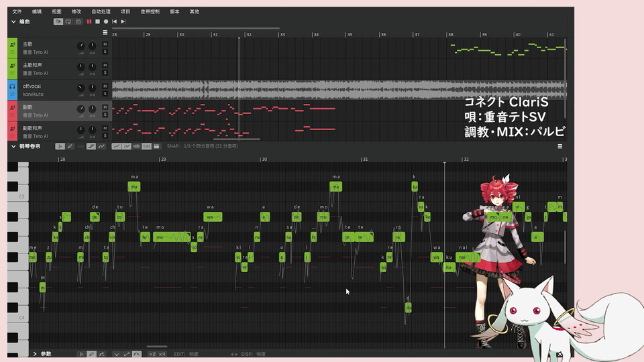Toggle the pitch line view button before SNAP
Viewport: 644px width, 362px height.
pyautogui.click(x=116, y=146)
